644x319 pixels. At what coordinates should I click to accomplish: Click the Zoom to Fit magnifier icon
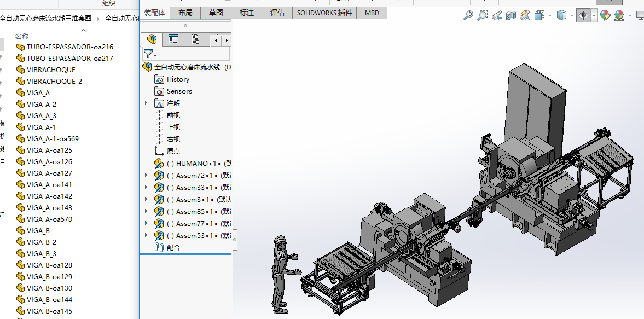468,16
